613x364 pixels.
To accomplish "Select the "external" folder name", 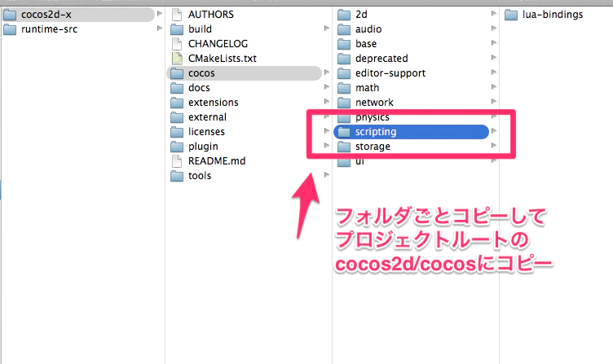I will tap(207, 117).
